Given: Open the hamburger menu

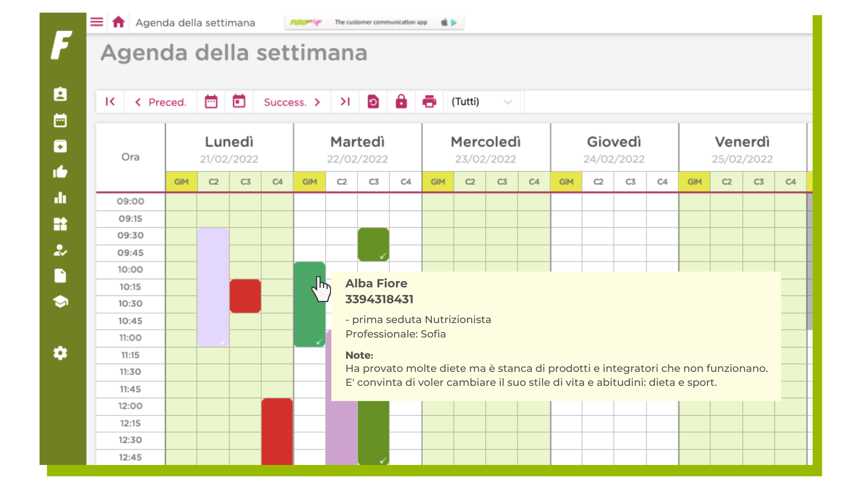Looking at the screenshot, I should (x=97, y=22).
